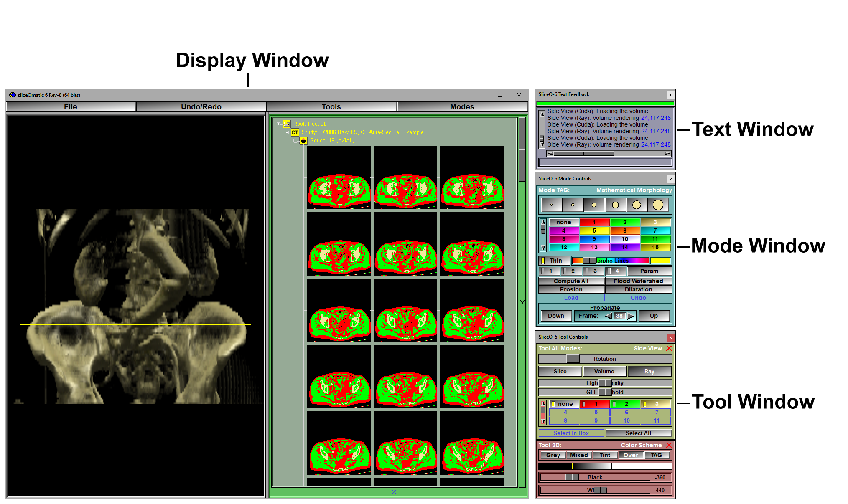This screenshot has width=848, height=504.
Task: Toggle tag 3 visibility in Side View tool
Action: [656, 404]
